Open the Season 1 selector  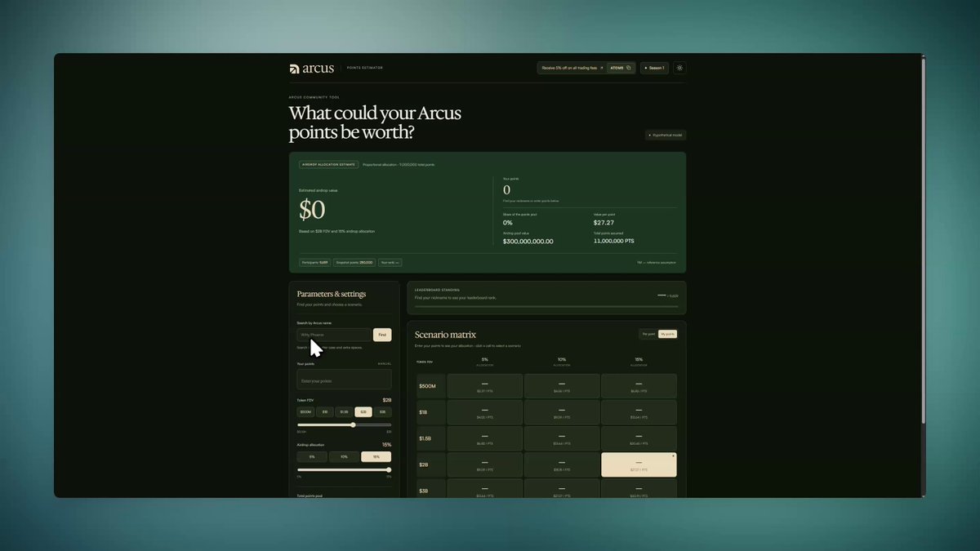point(654,68)
